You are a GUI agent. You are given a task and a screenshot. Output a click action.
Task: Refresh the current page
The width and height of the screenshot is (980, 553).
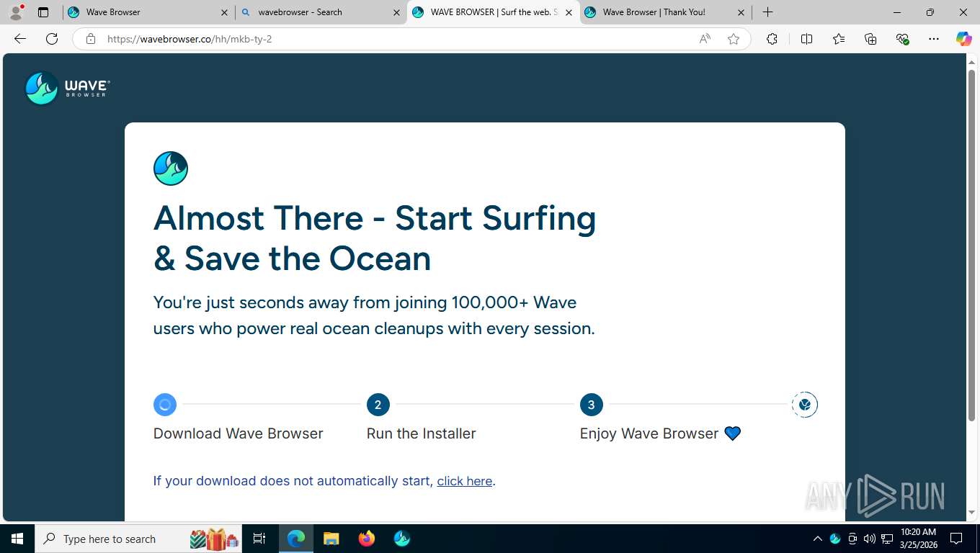pyautogui.click(x=52, y=39)
